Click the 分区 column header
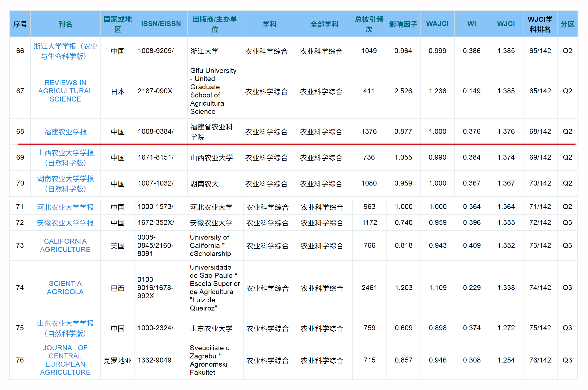 tap(567, 24)
